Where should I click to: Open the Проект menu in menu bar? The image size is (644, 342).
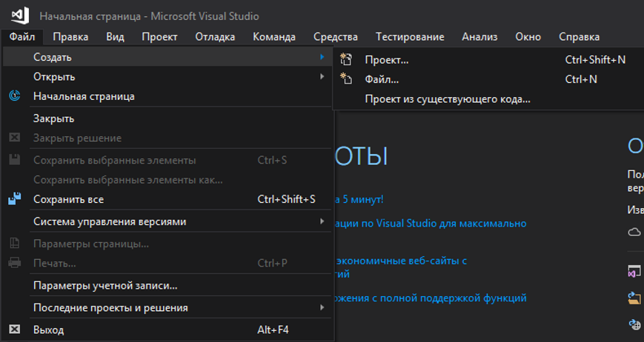pyautogui.click(x=159, y=36)
